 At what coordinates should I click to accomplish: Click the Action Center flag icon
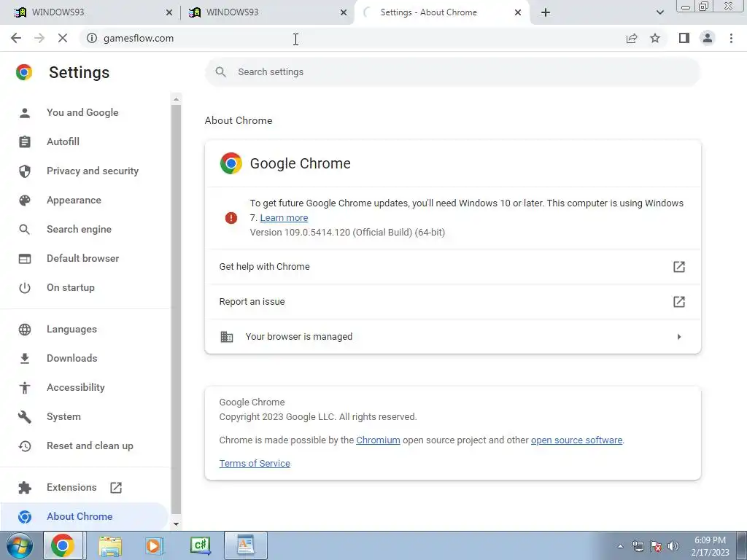(x=656, y=546)
